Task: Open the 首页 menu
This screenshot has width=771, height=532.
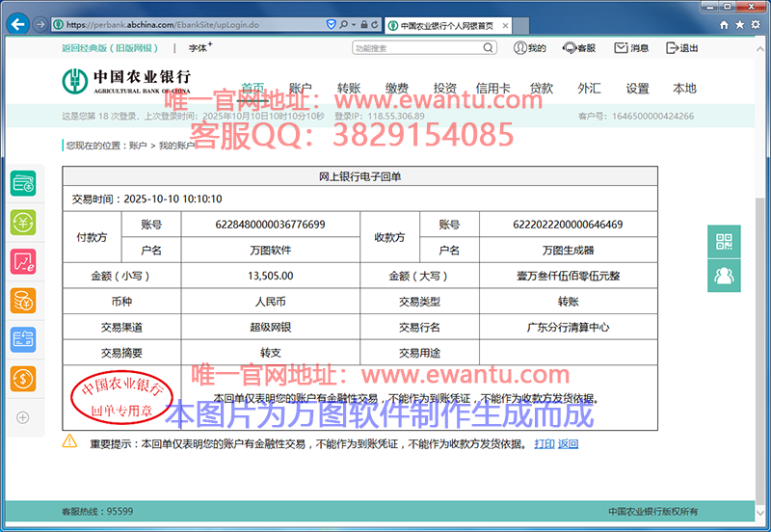Action: click(253, 88)
